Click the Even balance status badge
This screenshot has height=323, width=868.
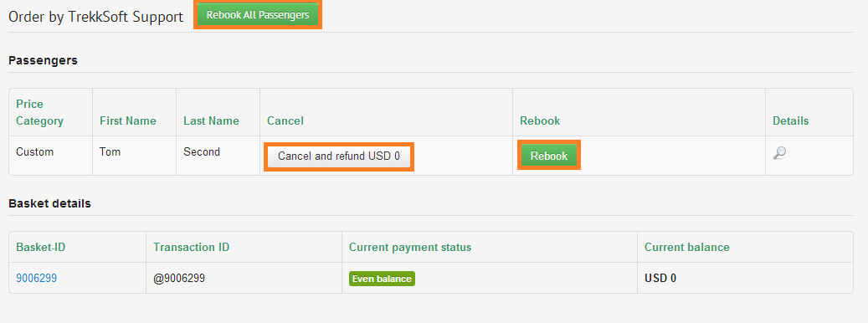[x=382, y=279]
